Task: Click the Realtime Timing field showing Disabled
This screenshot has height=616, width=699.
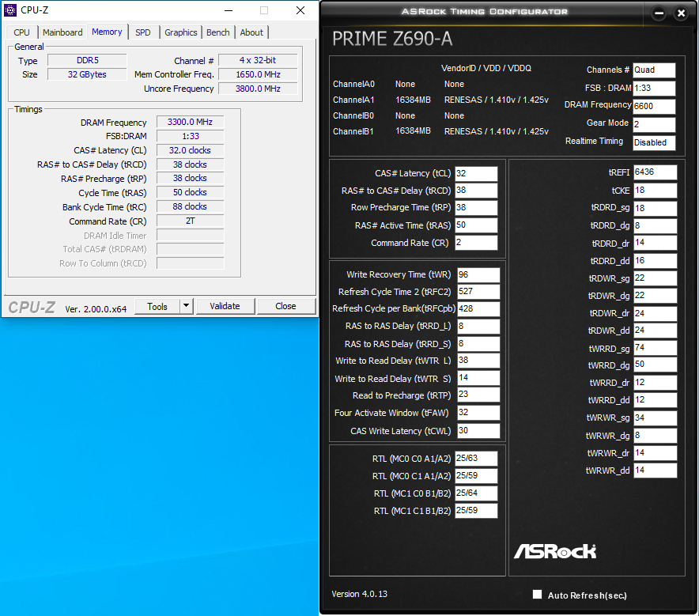Action: click(654, 142)
